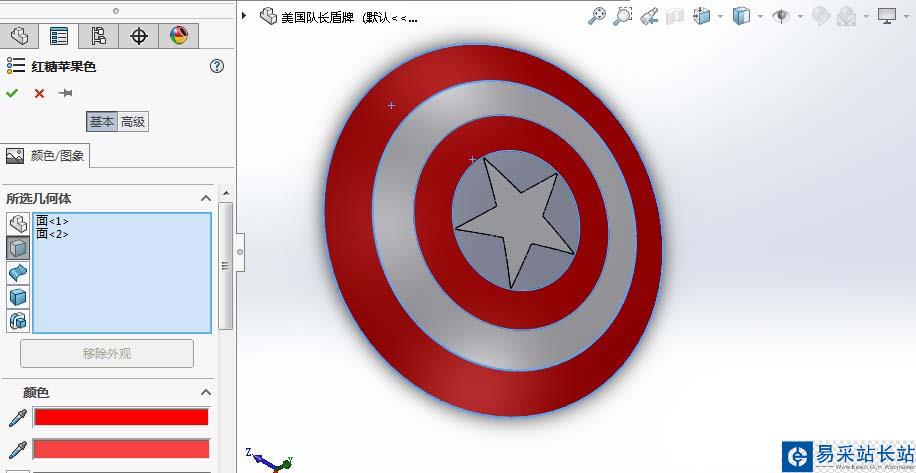Screen dimensions: 916x473
Task: Select the 颜色/图象 tab
Action: [45, 155]
